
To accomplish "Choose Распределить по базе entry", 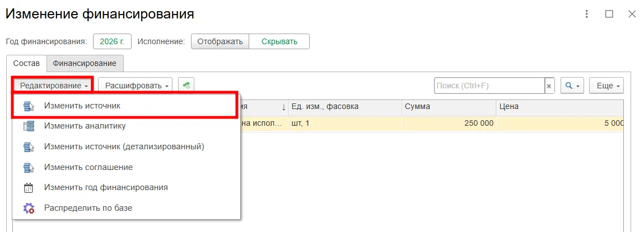I will tap(126, 208).
